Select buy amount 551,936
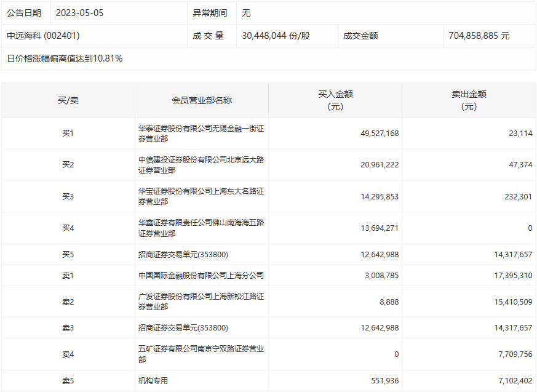The height and width of the screenshot is (392, 537). point(385,381)
